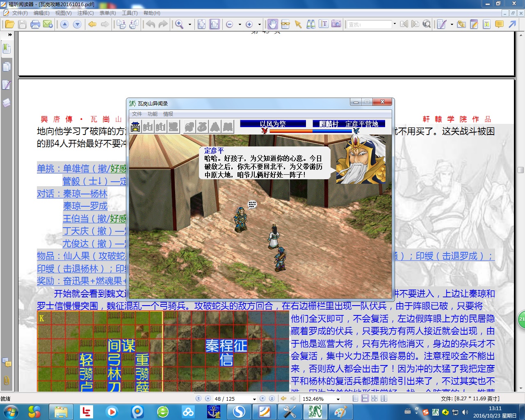The width and height of the screenshot is (525, 420).
Task: Open a file with the folder icon
Action: click(x=9, y=24)
